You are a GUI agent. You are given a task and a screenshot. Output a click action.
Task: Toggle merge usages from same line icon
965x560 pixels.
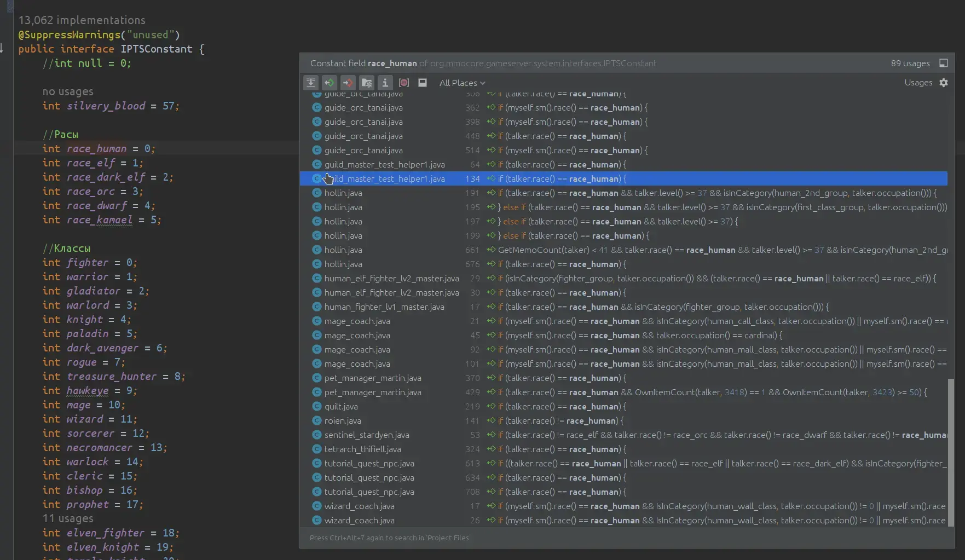(x=311, y=83)
